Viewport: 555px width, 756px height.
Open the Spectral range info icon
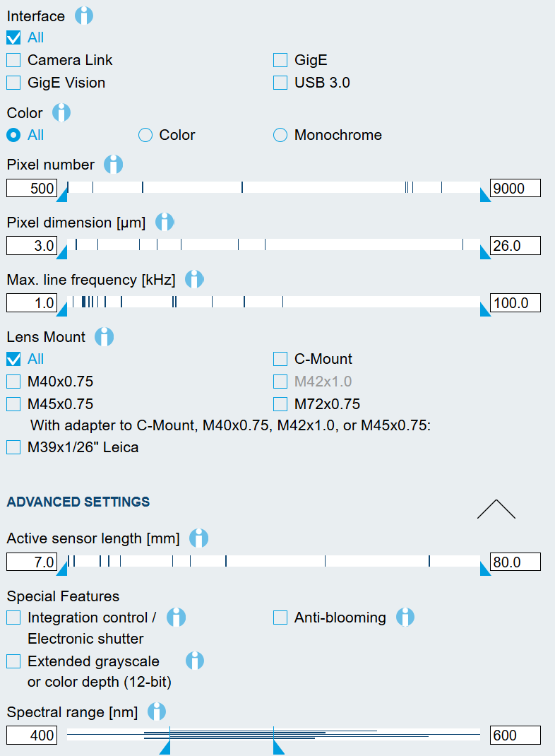click(x=157, y=711)
